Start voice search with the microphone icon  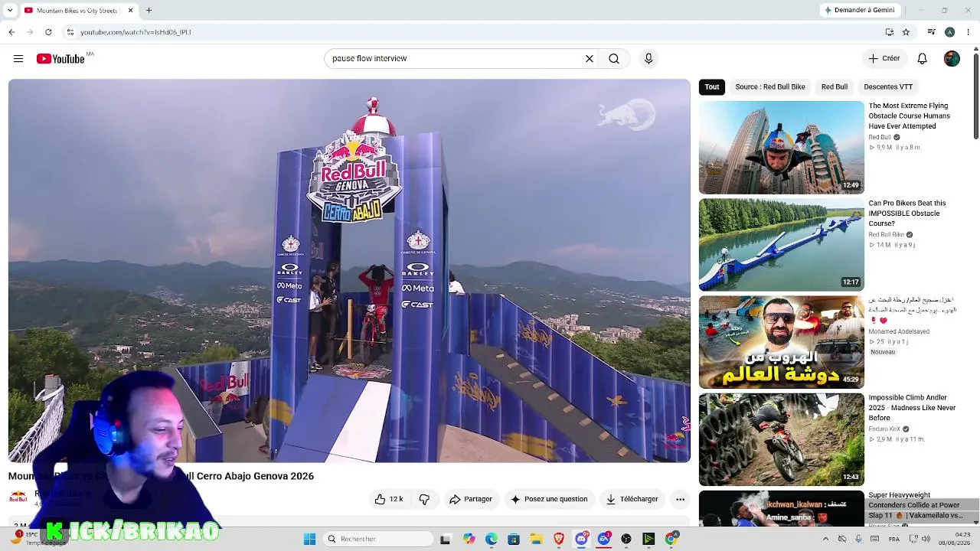coord(648,59)
